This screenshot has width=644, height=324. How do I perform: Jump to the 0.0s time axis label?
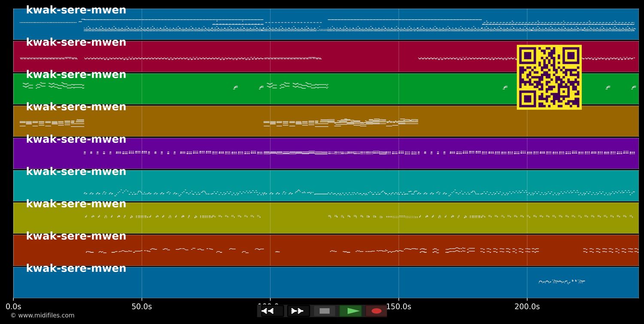coord(13,307)
